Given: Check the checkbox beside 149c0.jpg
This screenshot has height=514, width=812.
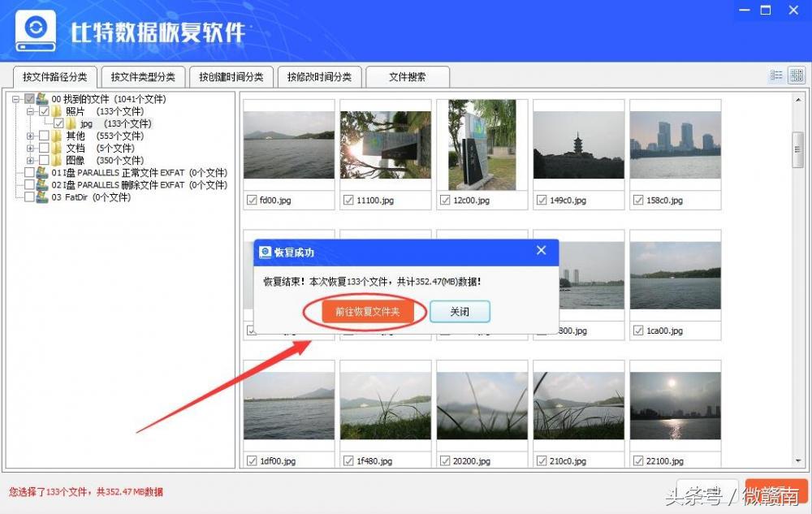Looking at the screenshot, I should (542, 200).
